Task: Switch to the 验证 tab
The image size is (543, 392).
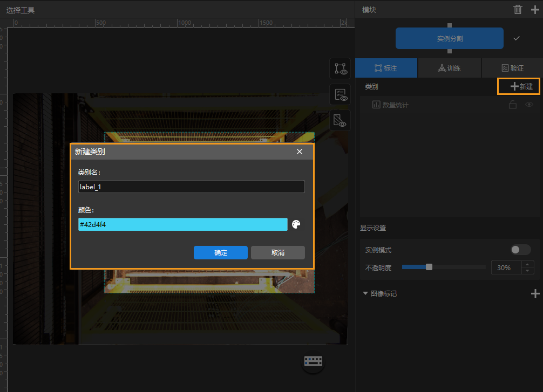Action: [x=512, y=68]
